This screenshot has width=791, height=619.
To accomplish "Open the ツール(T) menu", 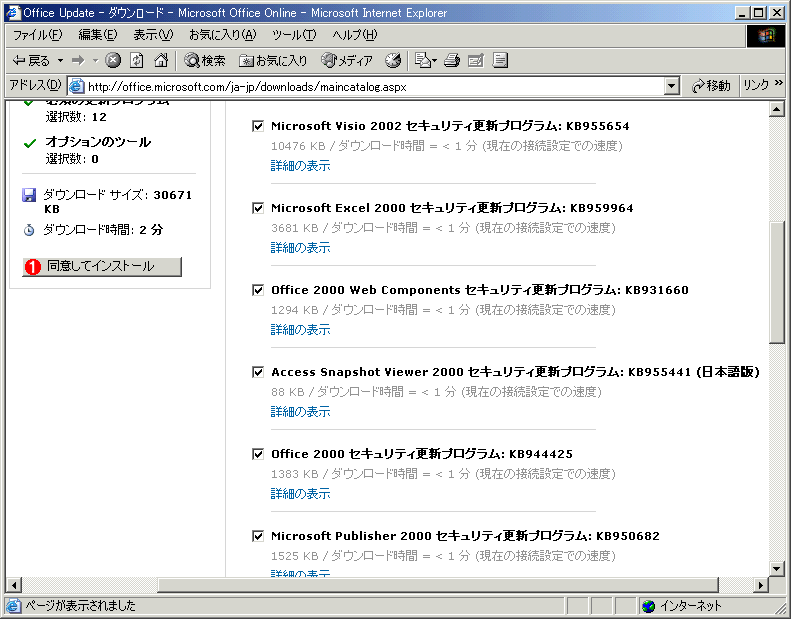I will [294, 35].
